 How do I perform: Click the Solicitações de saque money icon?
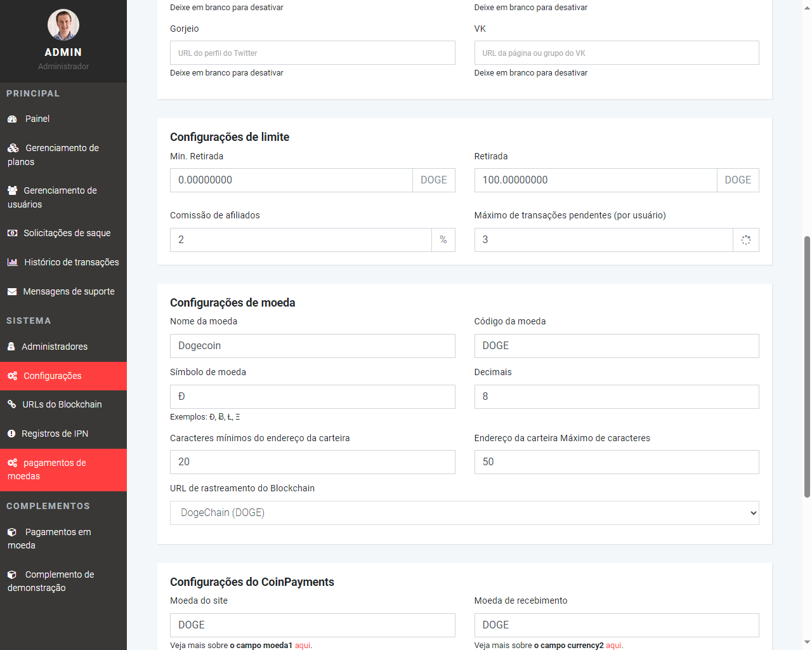point(12,233)
